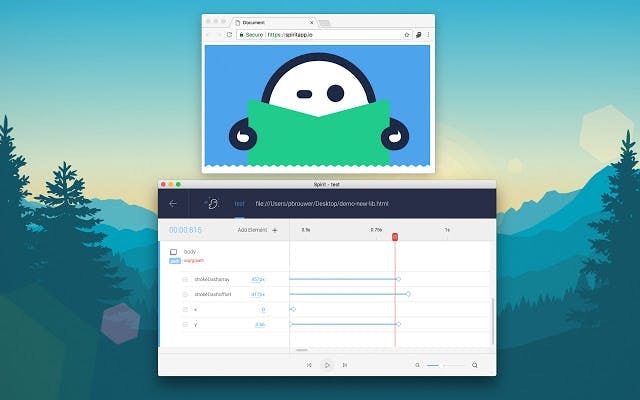Click the Spirit ghost logo icon

(x=212, y=203)
